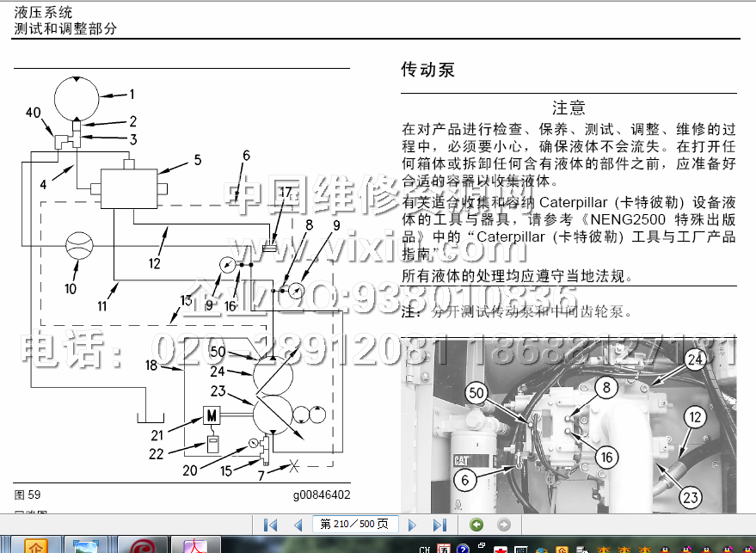Viewport: 756px width, 553px height.
Task: Click the blue help question mark tray icon
Action: pos(463,548)
